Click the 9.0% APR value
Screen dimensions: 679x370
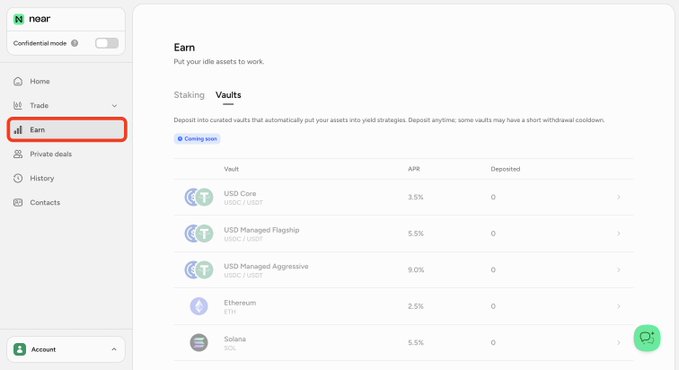tap(416, 270)
